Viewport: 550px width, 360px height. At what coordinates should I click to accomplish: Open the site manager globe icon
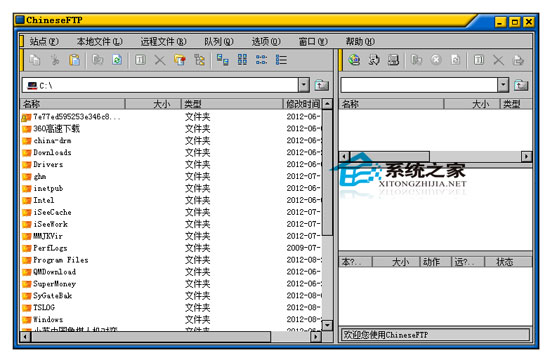pyautogui.click(x=354, y=60)
